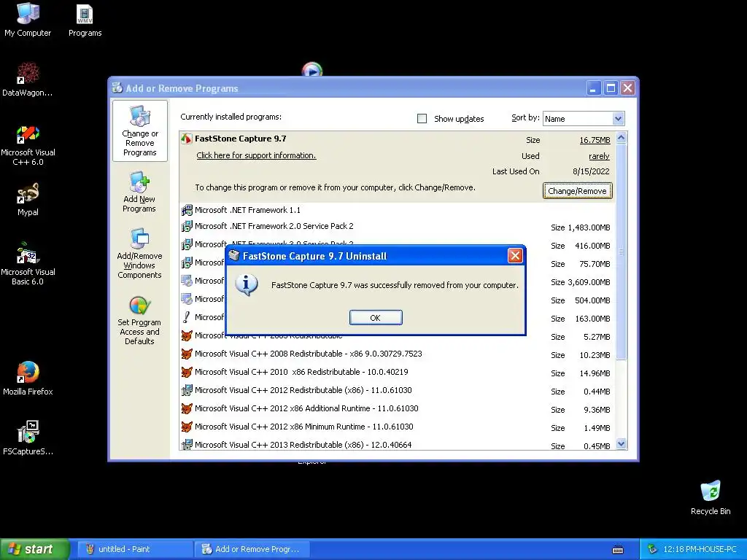
Task: Click the Change/Remove button
Action: (577, 191)
